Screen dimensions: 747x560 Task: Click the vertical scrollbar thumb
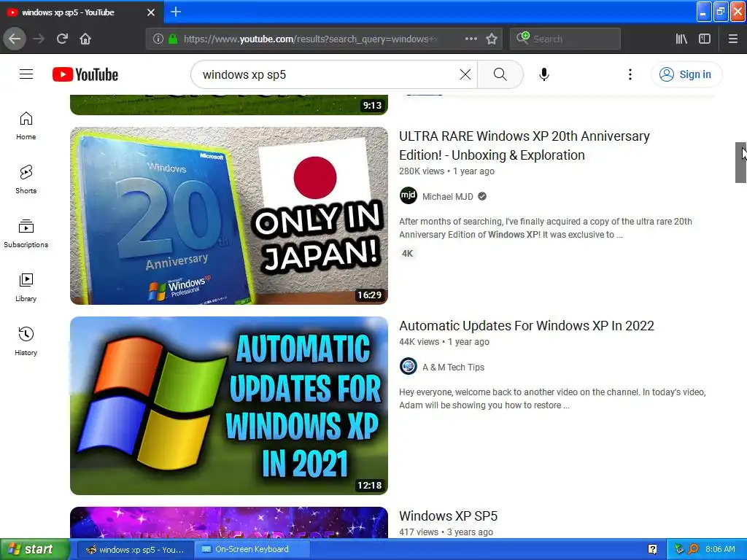coord(740,163)
